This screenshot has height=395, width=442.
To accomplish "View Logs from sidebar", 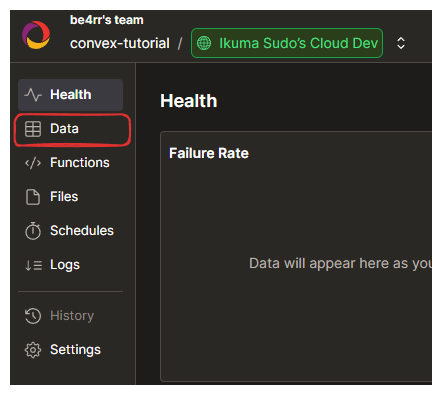I will coord(70,265).
